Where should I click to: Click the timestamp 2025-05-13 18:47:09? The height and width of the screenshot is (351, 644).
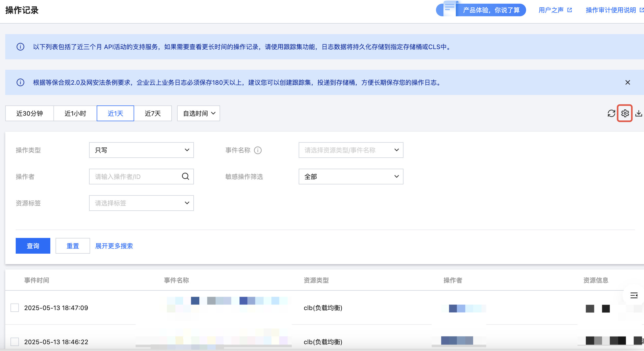pyautogui.click(x=56, y=308)
